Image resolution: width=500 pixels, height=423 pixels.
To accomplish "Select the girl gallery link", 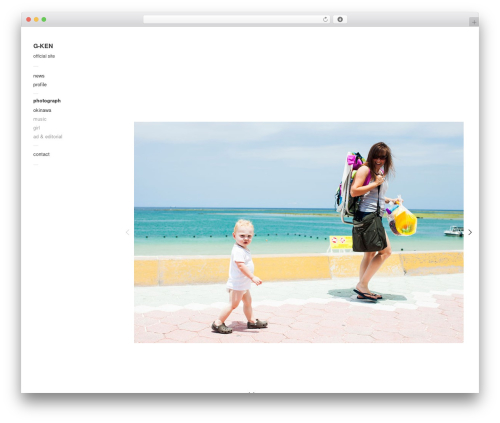I will (36, 128).
